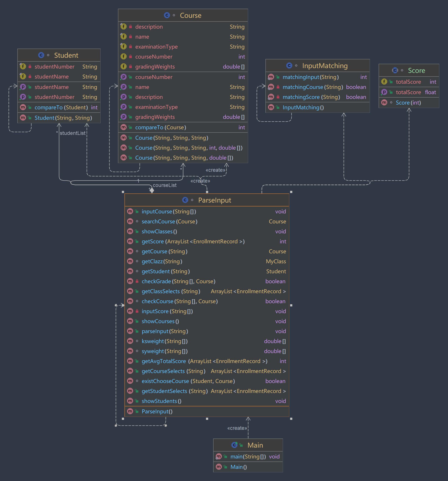Click the method icon of matchingInput(String)
The width and height of the screenshot is (448, 481).
click(271, 77)
